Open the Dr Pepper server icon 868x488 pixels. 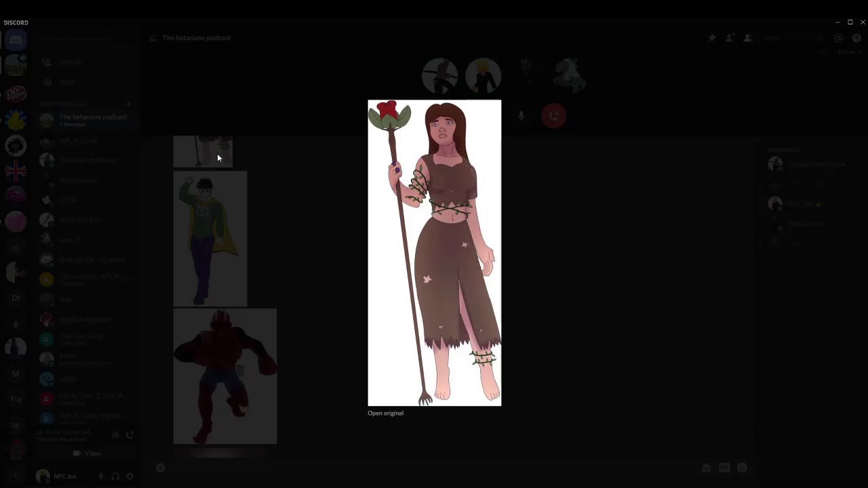16,94
